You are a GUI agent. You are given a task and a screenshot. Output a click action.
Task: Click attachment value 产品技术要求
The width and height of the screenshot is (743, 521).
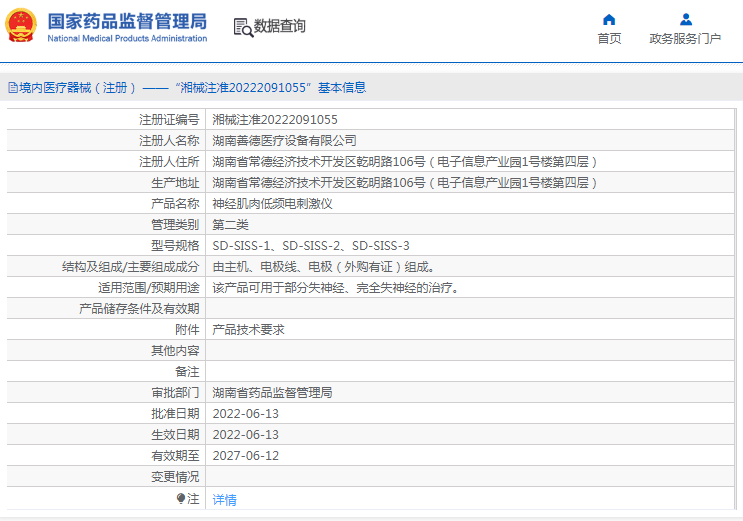tap(248, 329)
